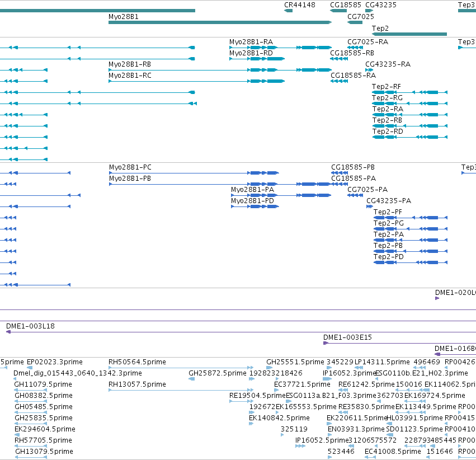Click the CG43235-RA transcript label

388,64
